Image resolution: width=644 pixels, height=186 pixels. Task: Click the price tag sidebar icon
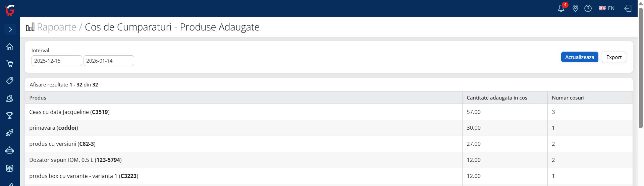click(10, 81)
